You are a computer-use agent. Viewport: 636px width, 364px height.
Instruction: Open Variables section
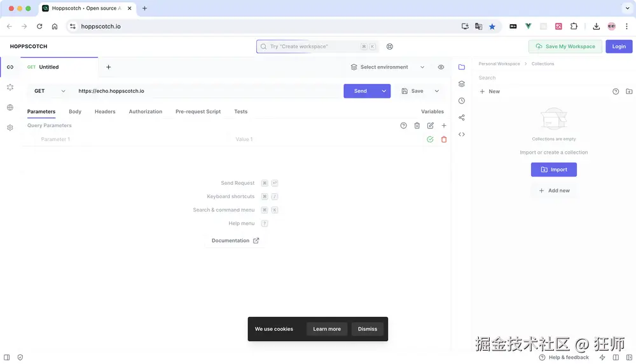(x=432, y=111)
